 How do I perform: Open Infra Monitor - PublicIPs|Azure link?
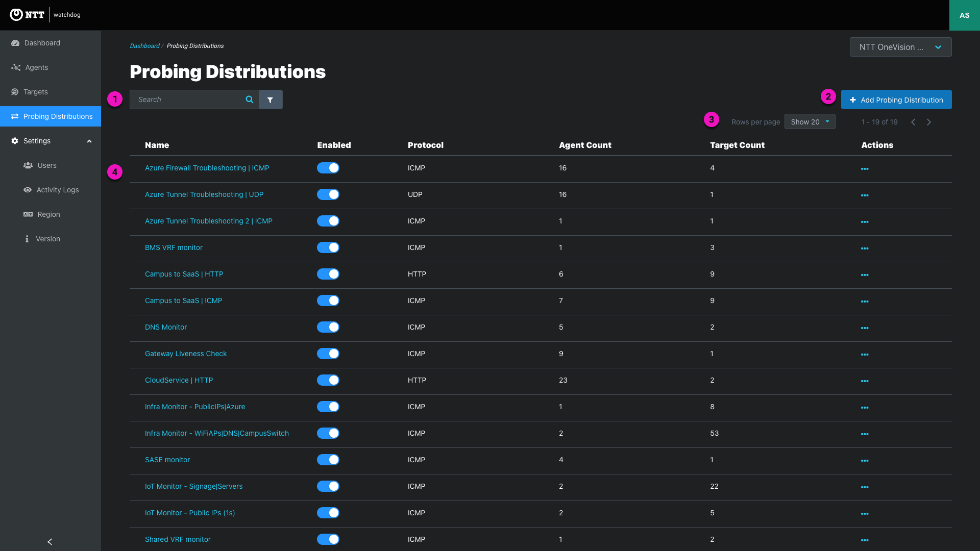195,407
